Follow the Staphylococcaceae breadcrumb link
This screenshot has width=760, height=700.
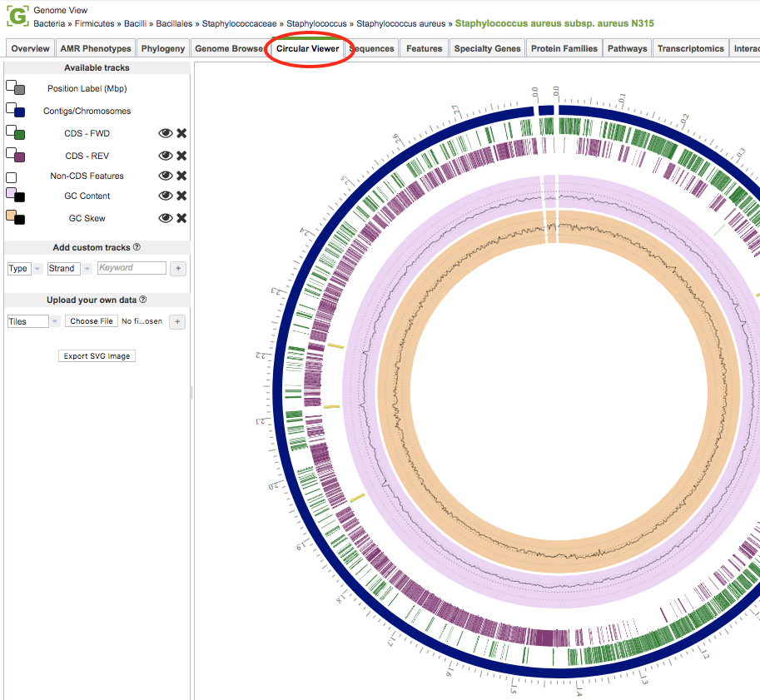(x=239, y=24)
